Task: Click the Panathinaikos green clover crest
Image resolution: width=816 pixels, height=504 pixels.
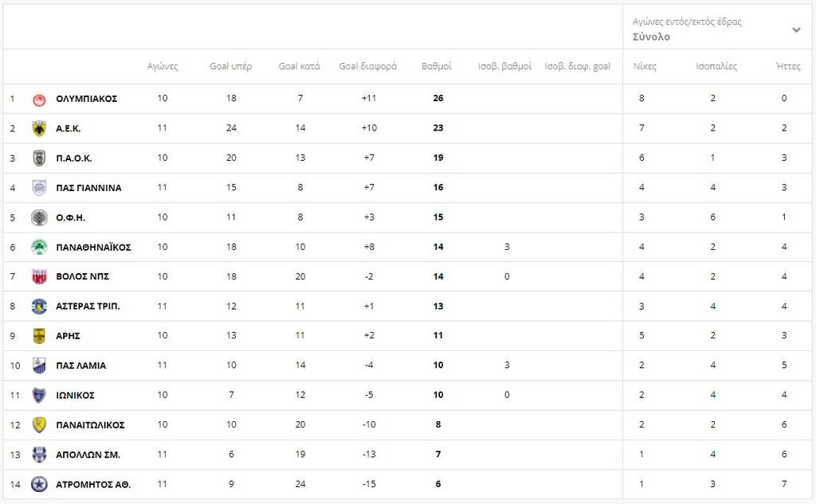Action: (39, 247)
